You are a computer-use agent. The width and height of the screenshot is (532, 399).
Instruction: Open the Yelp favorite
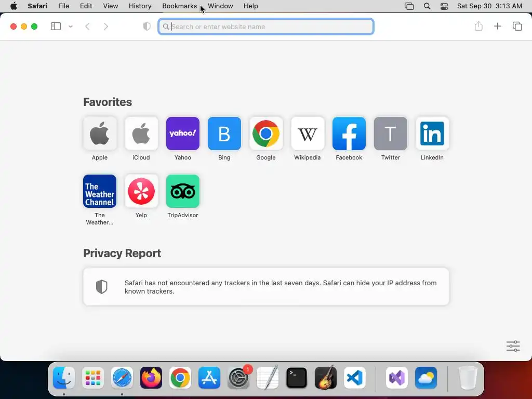[141, 191]
